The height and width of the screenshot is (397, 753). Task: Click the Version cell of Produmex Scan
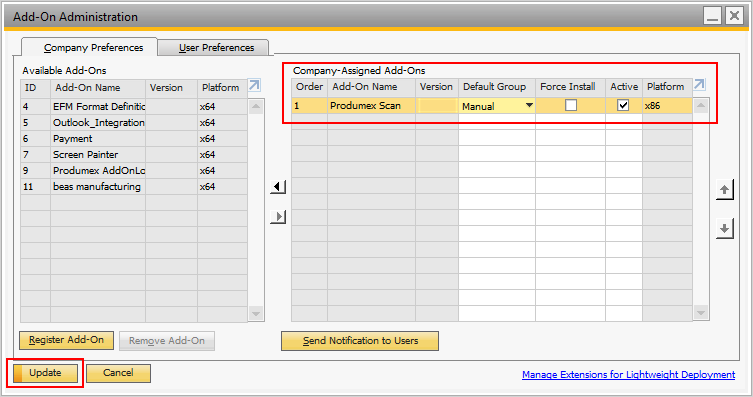pyautogui.click(x=437, y=106)
